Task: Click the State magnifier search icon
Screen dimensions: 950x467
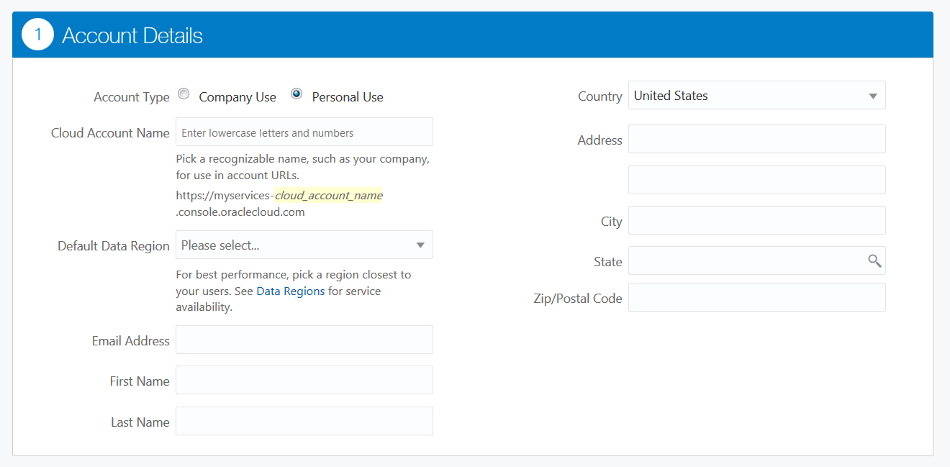Action: tap(874, 261)
